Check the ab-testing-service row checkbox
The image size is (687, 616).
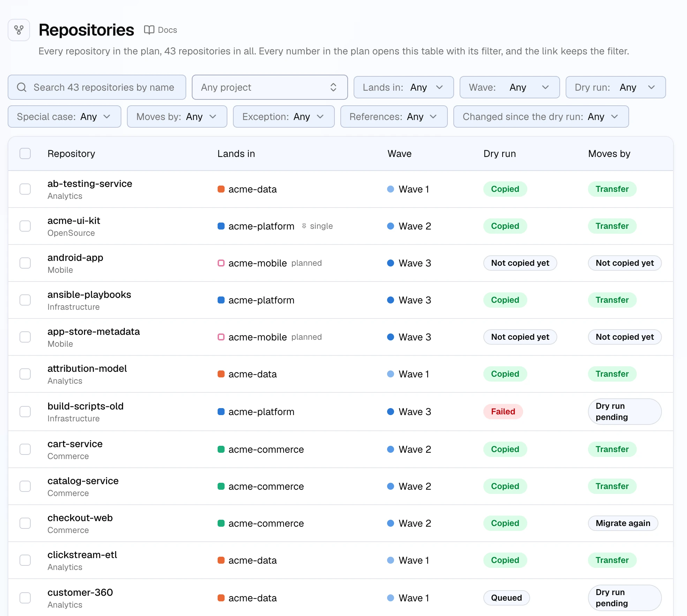click(25, 189)
